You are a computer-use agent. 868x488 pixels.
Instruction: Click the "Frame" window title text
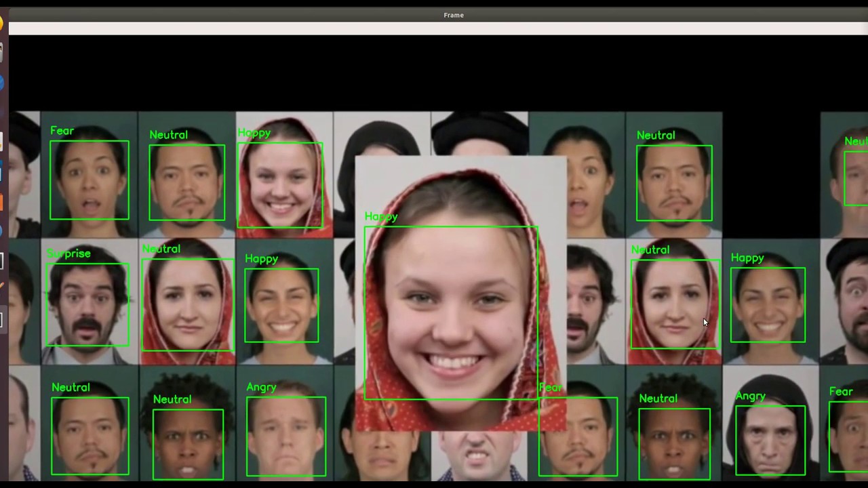pos(454,15)
